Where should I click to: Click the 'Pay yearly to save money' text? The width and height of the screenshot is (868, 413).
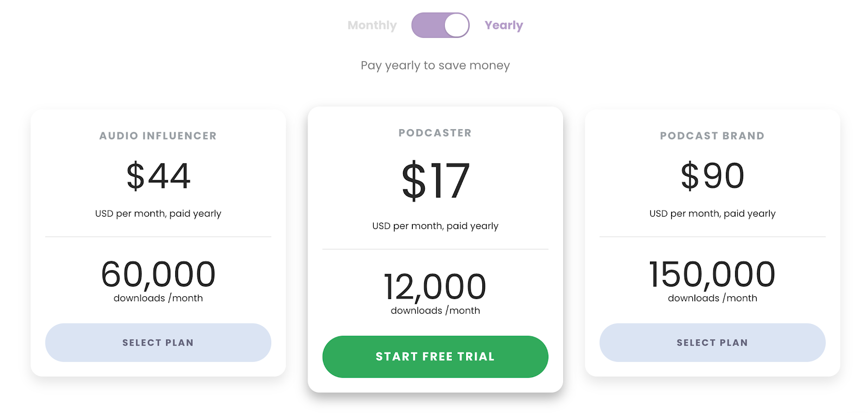point(435,66)
